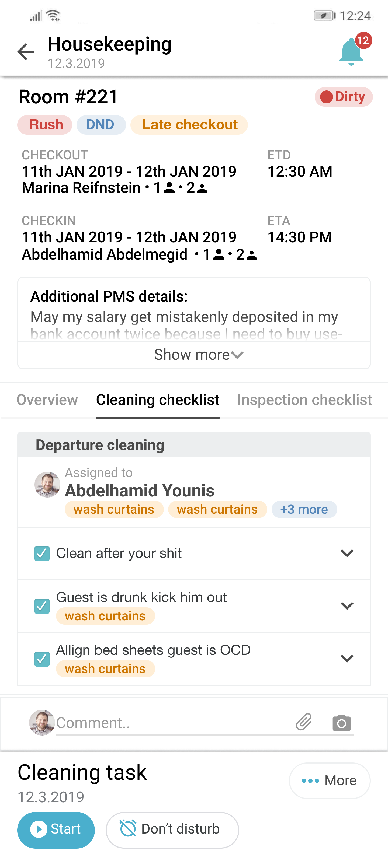
Task: Click your avatar next to the comment field
Action: [41, 722]
